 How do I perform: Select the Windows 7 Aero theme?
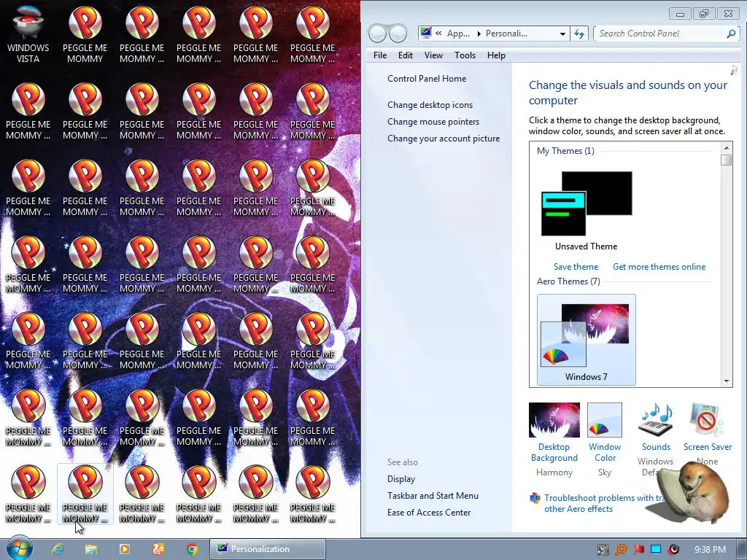click(586, 340)
